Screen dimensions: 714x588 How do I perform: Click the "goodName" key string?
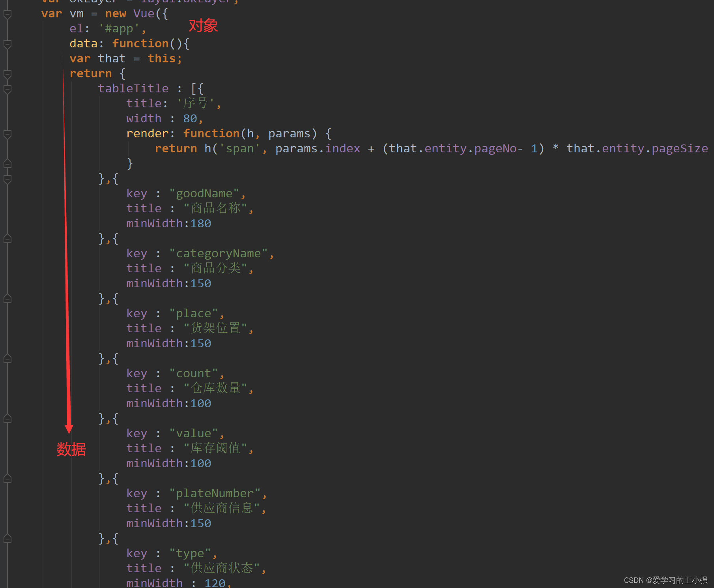point(204,194)
